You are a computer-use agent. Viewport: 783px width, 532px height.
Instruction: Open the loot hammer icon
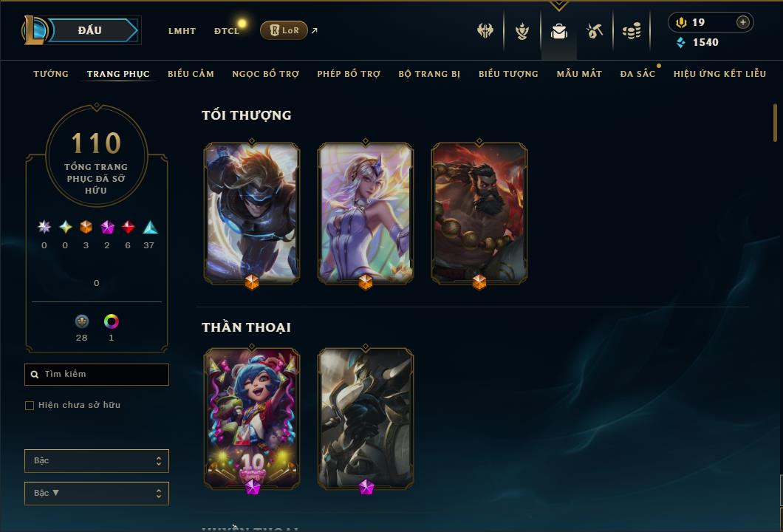595,32
